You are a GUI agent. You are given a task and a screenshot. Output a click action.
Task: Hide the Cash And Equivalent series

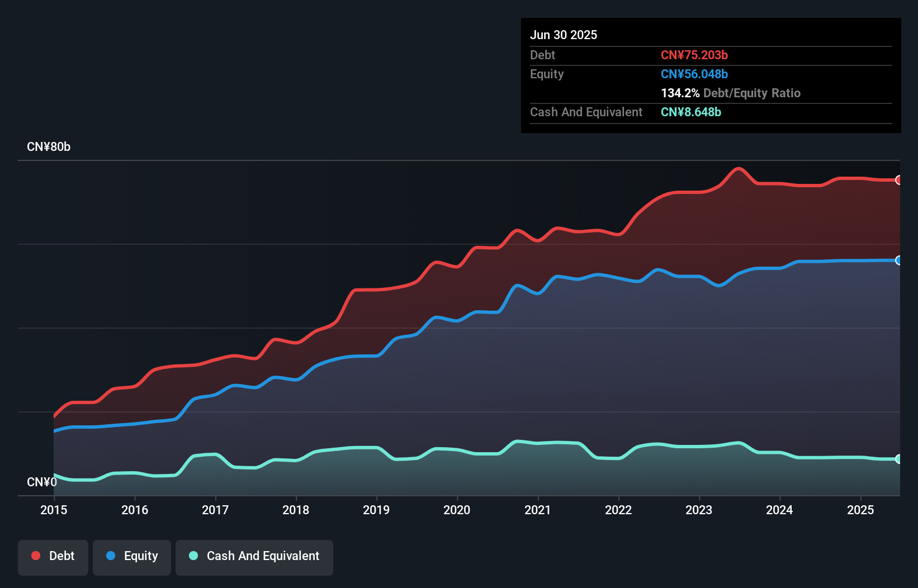click(254, 556)
